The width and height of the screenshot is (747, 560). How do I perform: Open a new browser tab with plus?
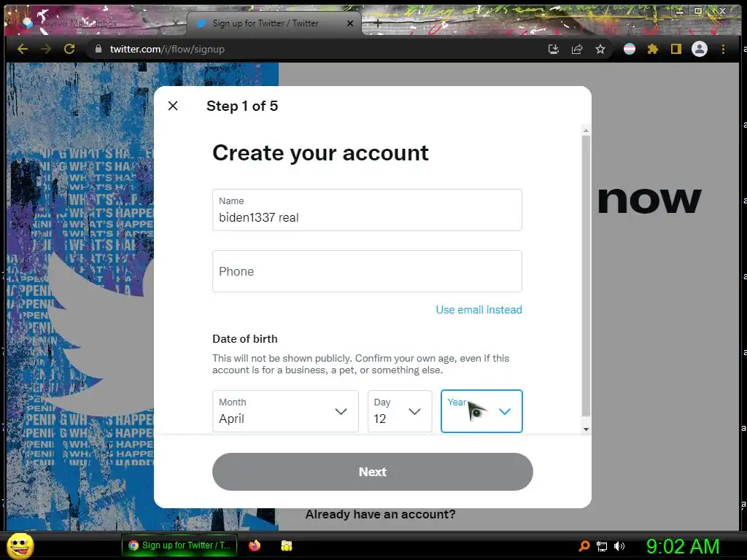point(377,23)
